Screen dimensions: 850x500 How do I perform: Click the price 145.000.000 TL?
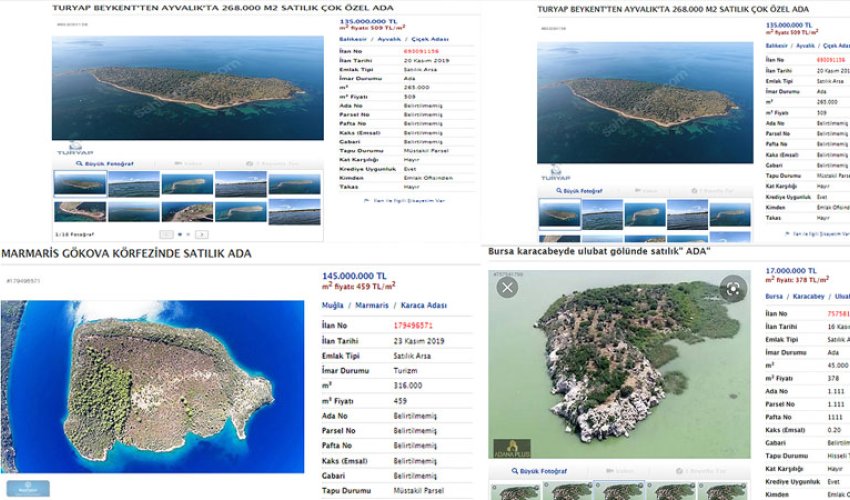(x=355, y=276)
